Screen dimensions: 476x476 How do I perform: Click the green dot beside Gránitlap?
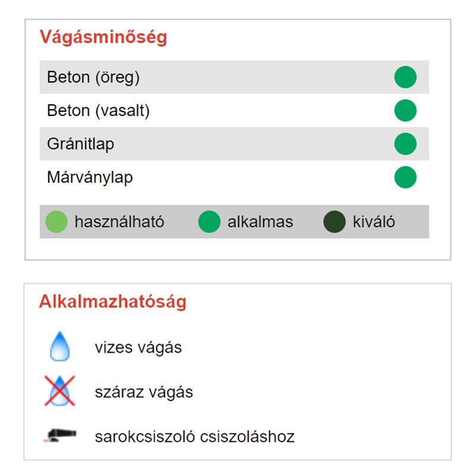click(405, 144)
